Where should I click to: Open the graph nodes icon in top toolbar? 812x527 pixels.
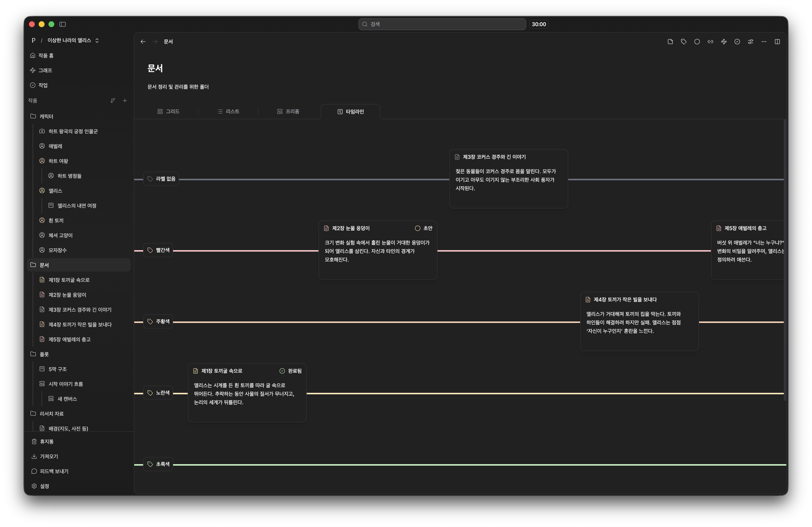pyautogui.click(x=724, y=42)
